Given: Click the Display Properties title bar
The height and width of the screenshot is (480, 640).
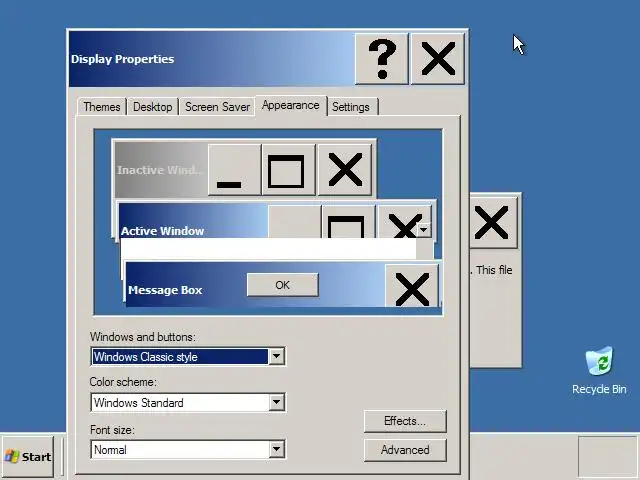Looking at the screenshot, I should 212,59.
